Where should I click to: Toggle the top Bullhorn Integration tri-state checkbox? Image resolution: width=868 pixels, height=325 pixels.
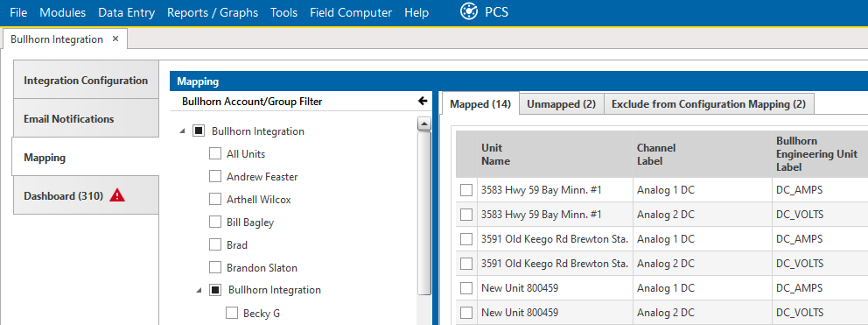[x=198, y=131]
